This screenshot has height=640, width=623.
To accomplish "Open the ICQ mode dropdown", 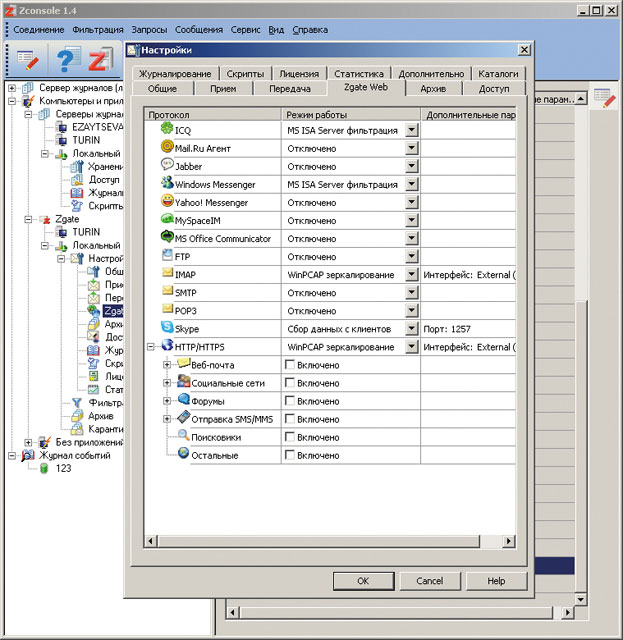I will pos(412,130).
